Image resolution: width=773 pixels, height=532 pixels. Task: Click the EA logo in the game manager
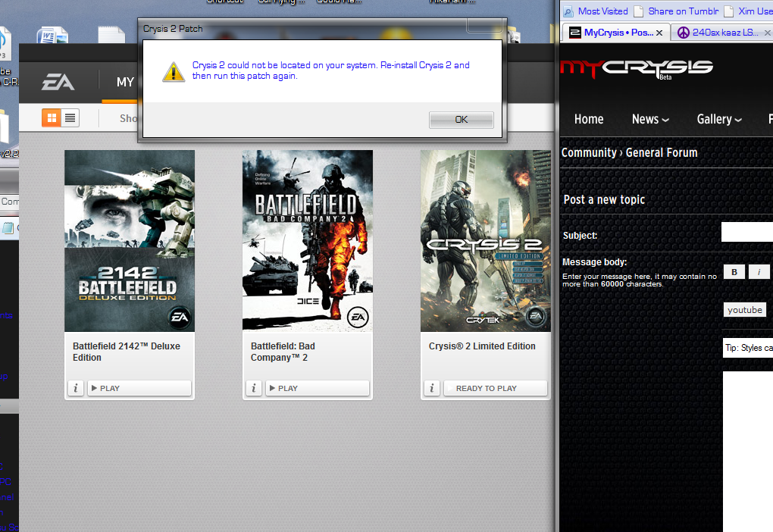(x=58, y=82)
